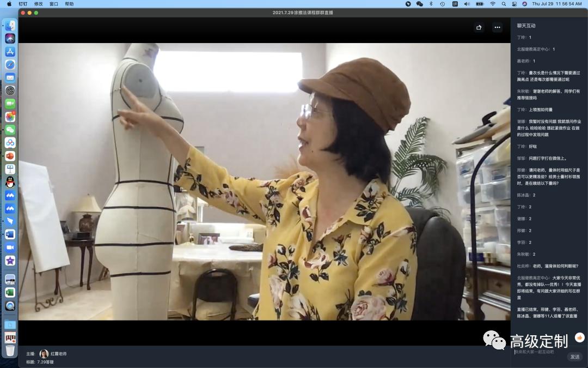This screenshot has width=588, height=368.
Task: Open the 帮助 menu
Action: pyautogui.click(x=69, y=4)
